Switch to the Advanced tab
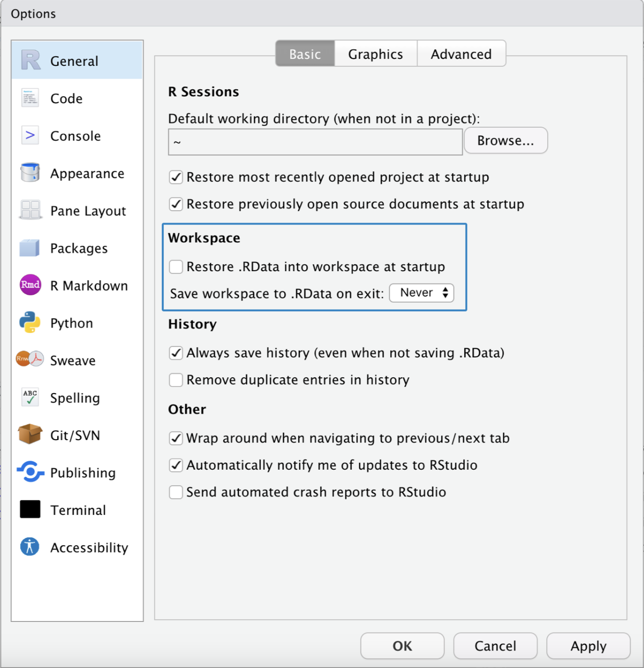The height and width of the screenshot is (668, 644). click(x=461, y=54)
